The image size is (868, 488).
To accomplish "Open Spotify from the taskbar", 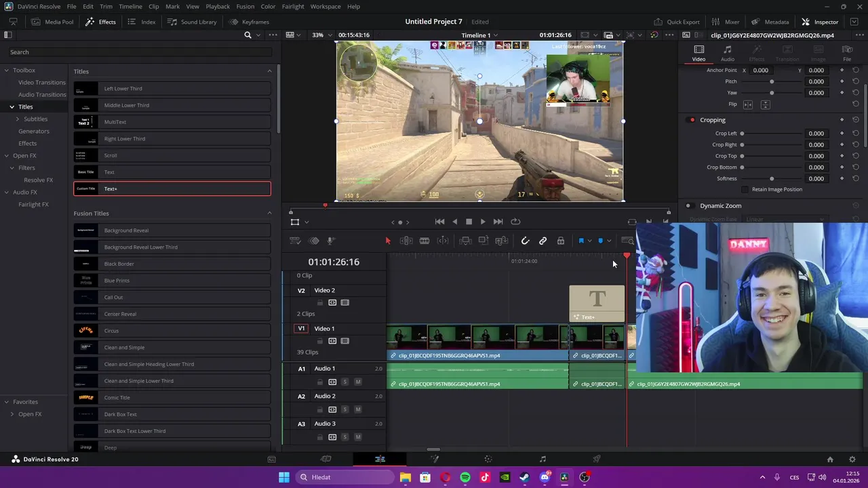I will point(465,477).
